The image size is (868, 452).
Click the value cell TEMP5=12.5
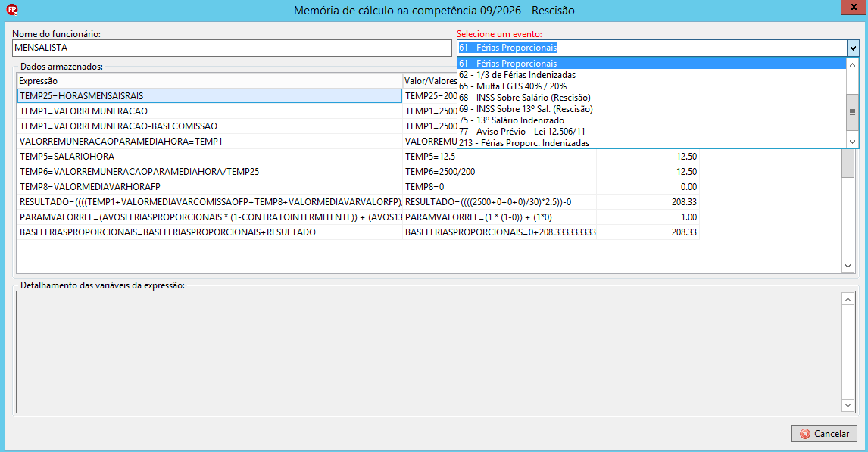499,157
